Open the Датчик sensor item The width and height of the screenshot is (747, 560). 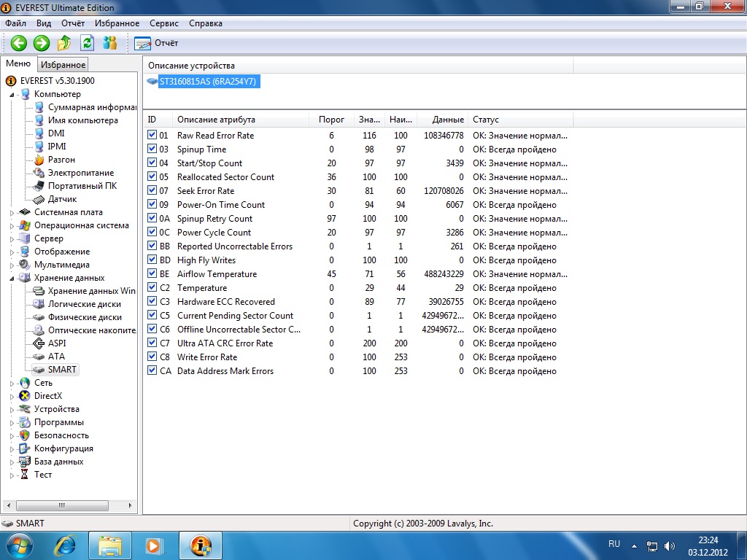(x=62, y=199)
